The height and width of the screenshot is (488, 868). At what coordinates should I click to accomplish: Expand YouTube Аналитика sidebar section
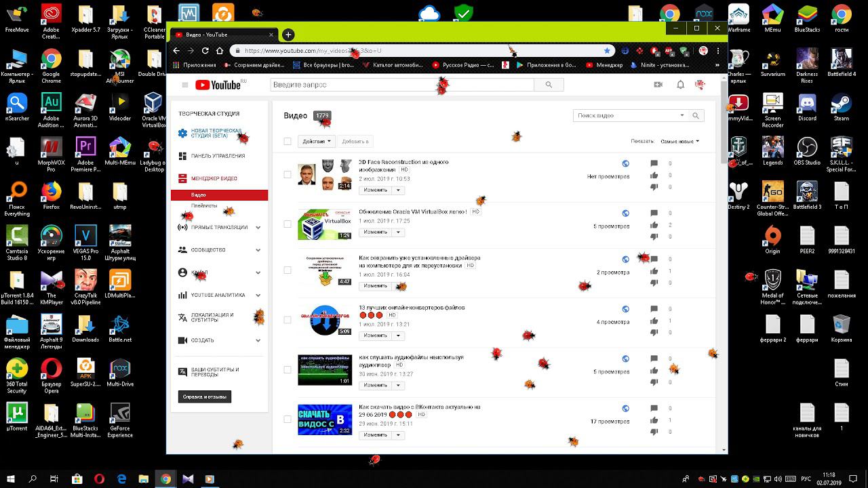[258, 296]
